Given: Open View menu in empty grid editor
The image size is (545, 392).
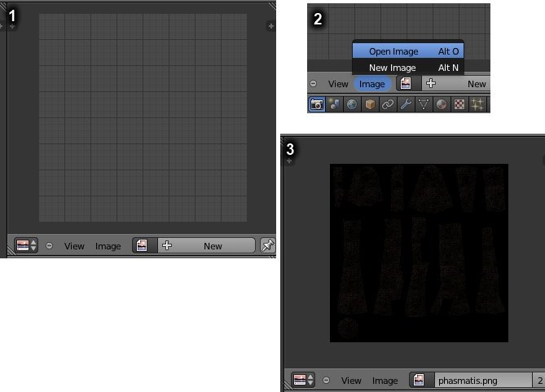Looking at the screenshot, I should point(74,246).
